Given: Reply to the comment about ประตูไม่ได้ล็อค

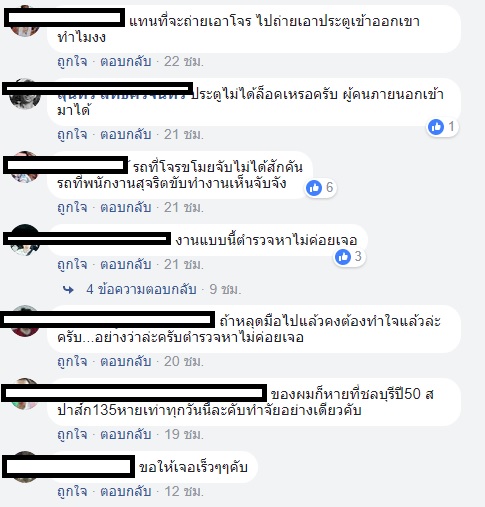Looking at the screenshot, I should [x=126, y=135].
